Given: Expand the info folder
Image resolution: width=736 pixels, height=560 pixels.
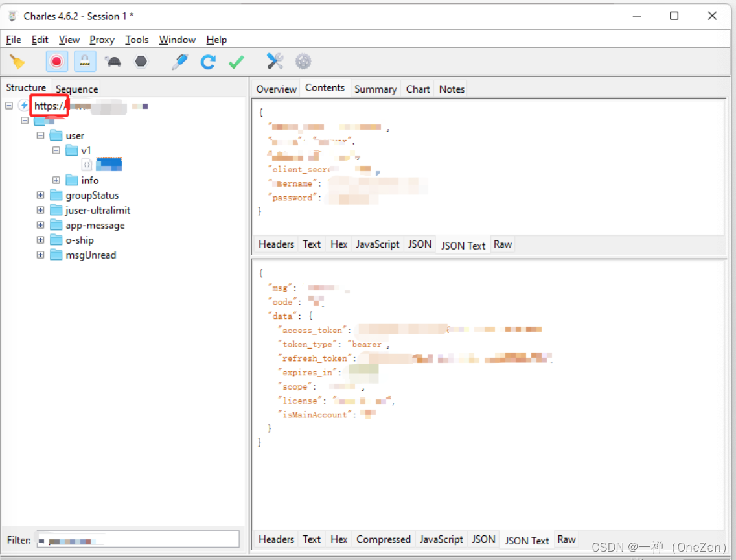Looking at the screenshot, I should (x=56, y=180).
